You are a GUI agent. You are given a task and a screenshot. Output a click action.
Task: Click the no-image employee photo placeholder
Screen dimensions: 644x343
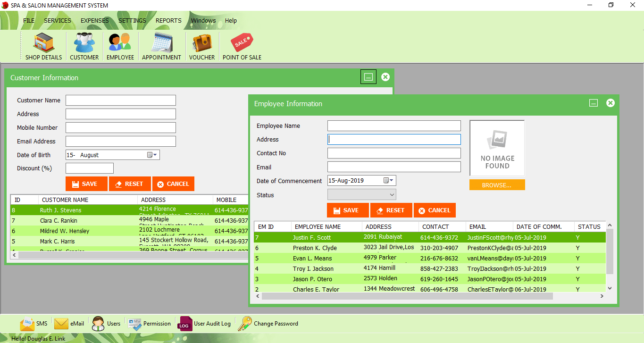(497, 148)
